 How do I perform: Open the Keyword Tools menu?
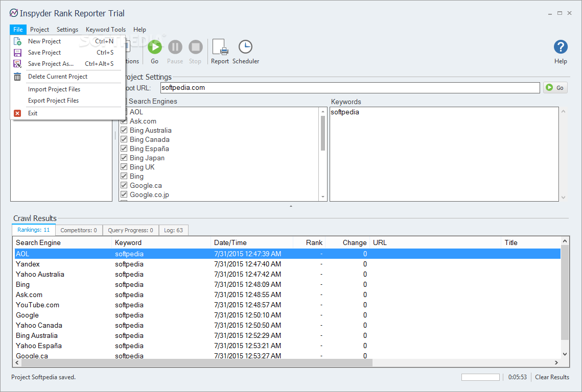tap(105, 29)
